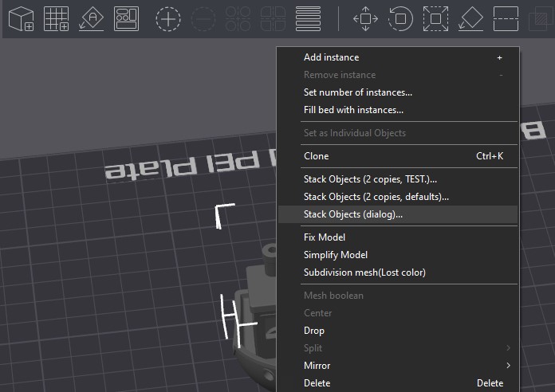This screenshot has height=392, width=555.
Task: Click the Add plate grid icon
Action: point(56,19)
